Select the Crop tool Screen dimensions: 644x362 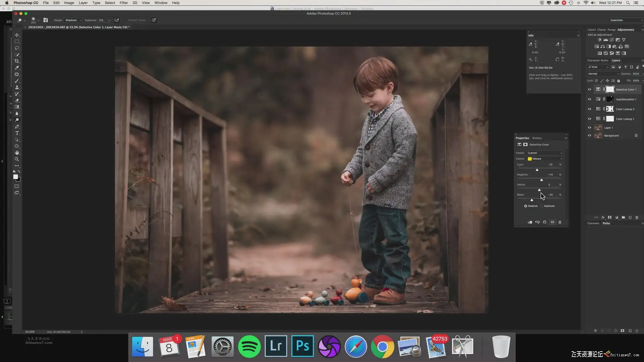pos(17,61)
